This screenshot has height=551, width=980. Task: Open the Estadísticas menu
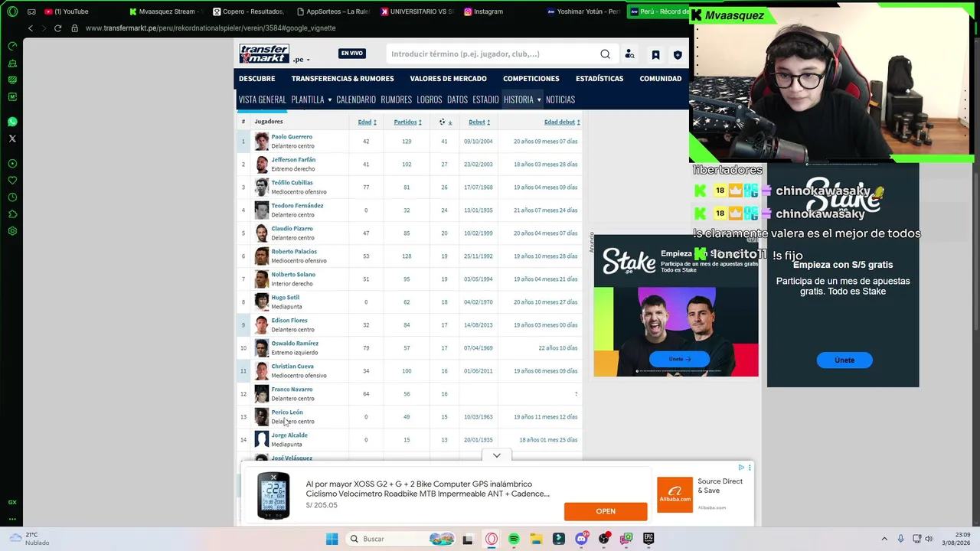[599, 79]
